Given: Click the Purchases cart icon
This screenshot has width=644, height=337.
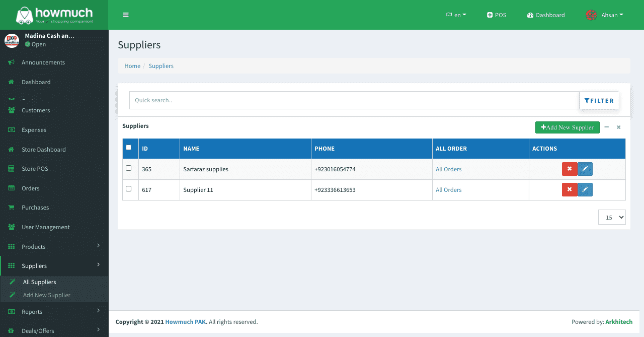Looking at the screenshot, I should 11,208.
